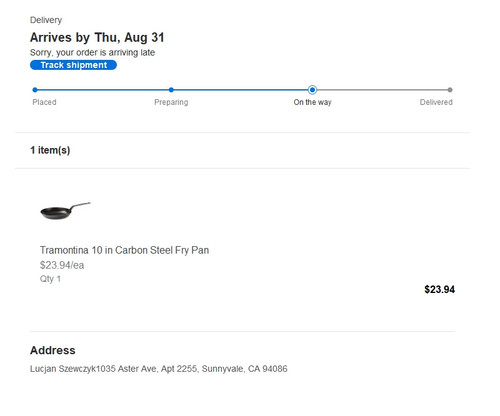Click the 1 item(s) section header
Screen dimensions: 500x416
50,150
